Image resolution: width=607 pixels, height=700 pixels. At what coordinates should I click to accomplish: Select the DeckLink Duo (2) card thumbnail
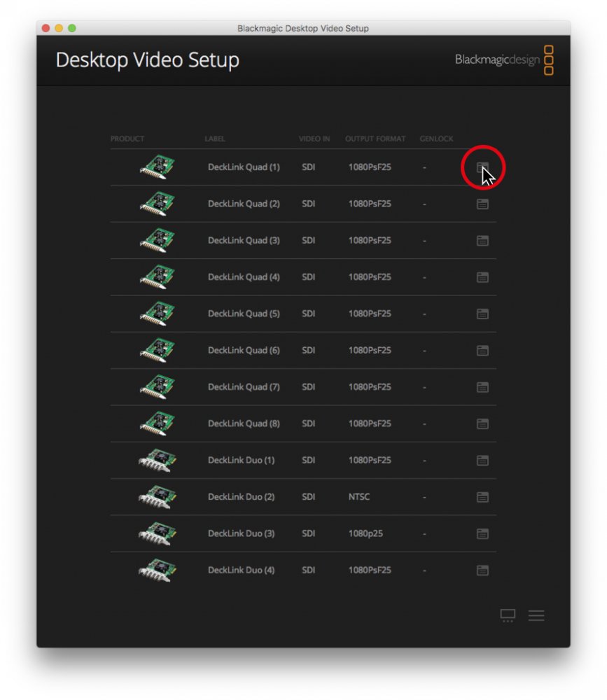click(x=158, y=497)
